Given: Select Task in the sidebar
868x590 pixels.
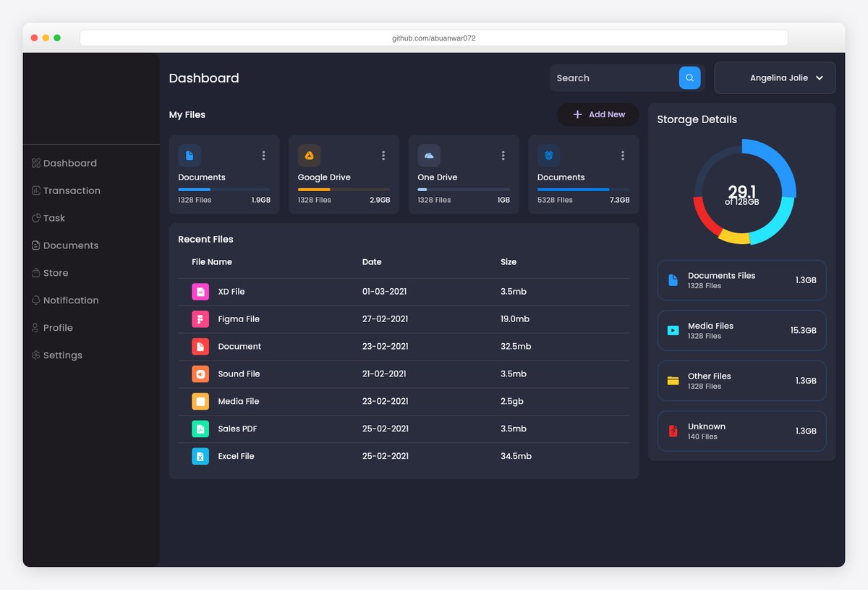Looking at the screenshot, I should [x=54, y=219].
